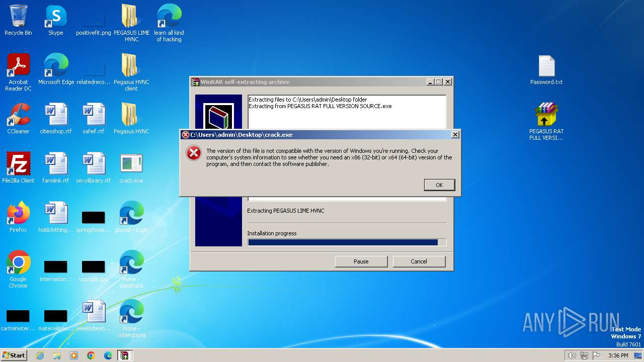Click OK in the crack.exe error dialog
The image size is (644, 362).
pos(439,185)
